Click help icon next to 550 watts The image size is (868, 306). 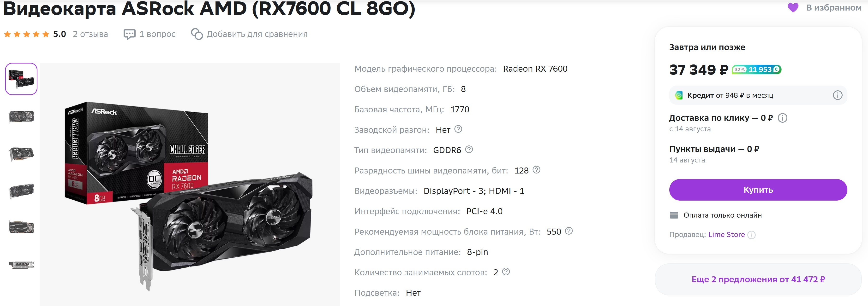pos(569,231)
